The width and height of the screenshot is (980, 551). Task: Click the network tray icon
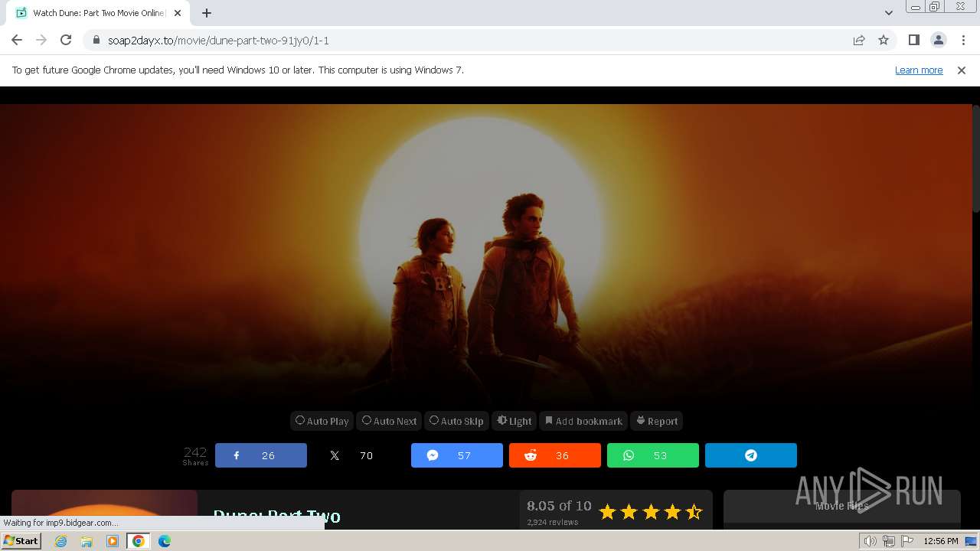pos(888,541)
